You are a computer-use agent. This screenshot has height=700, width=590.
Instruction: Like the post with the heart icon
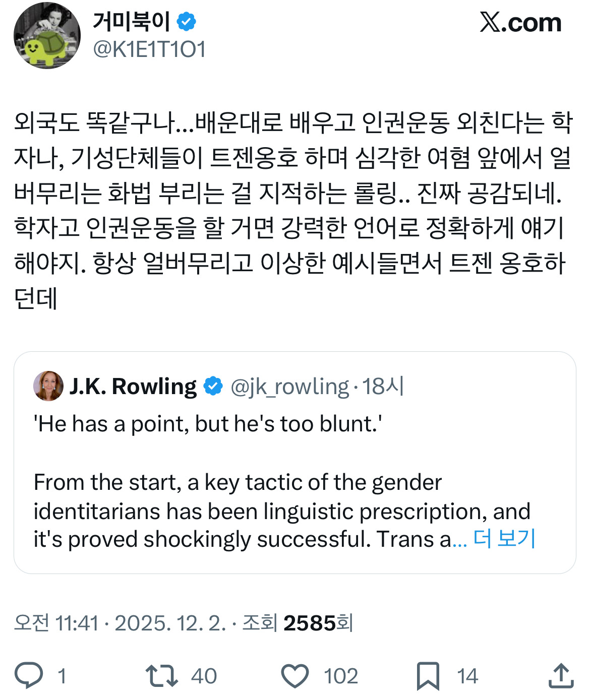click(x=295, y=675)
